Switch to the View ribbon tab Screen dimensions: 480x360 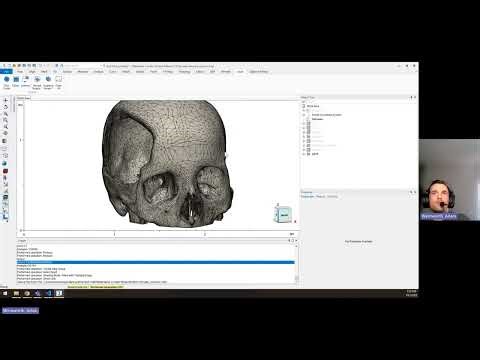pos(20,72)
